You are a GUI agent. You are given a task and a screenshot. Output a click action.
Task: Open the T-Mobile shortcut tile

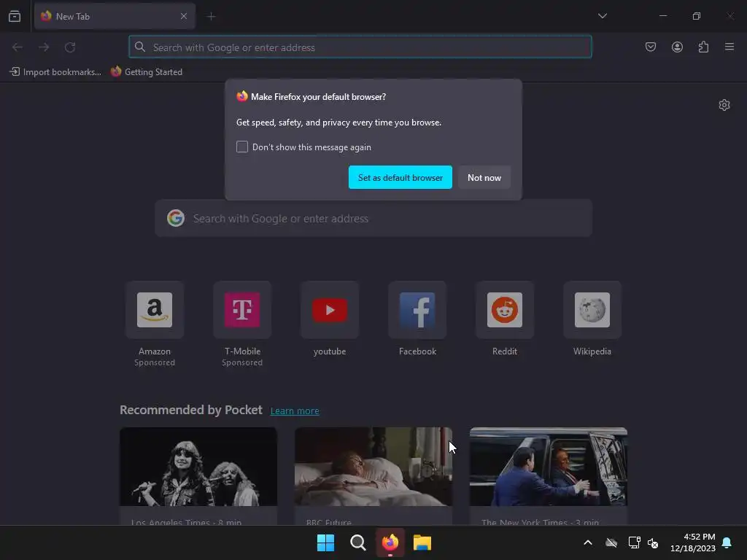click(x=242, y=310)
